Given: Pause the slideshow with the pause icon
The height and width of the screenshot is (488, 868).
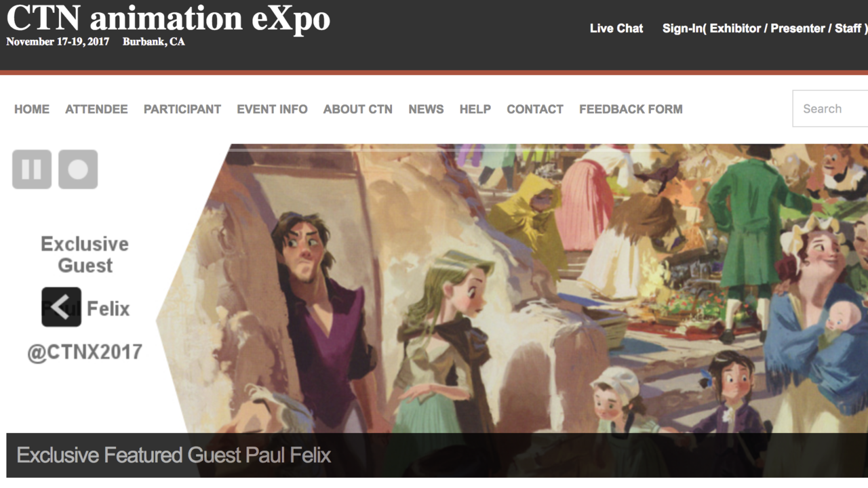Looking at the screenshot, I should tap(32, 169).
